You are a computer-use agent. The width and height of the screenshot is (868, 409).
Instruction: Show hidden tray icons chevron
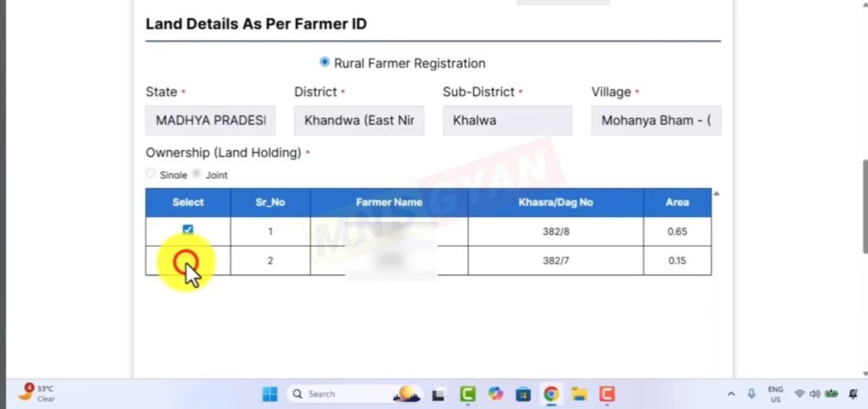coord(732,394)
